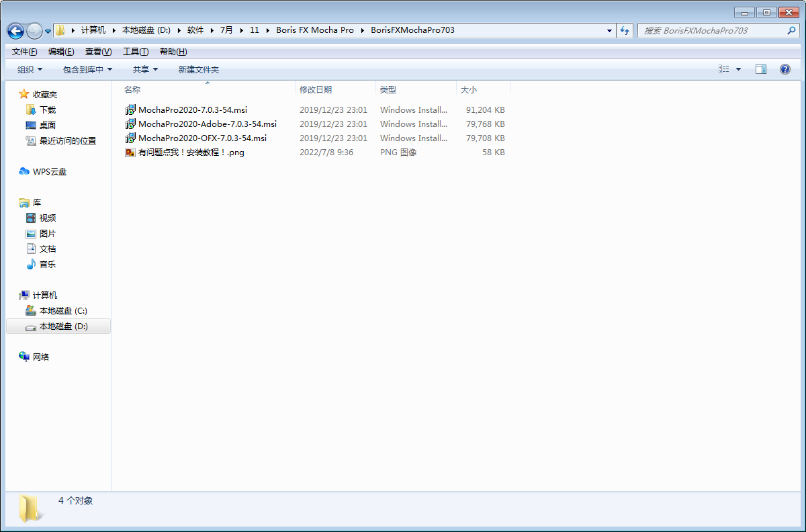The height and width of the screenshot is (532, 806).
Task: Click the MochaPro2020-7.0.3-54.msi installer icon
Action: 130,109
